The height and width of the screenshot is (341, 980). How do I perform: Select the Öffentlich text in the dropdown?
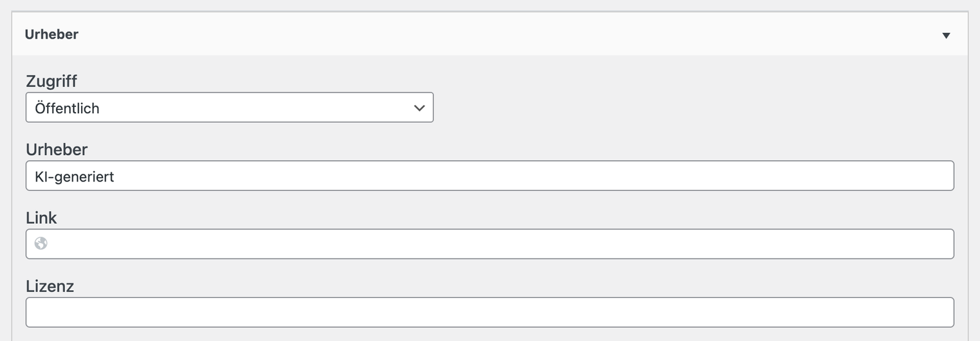click(x=67, y=108)
